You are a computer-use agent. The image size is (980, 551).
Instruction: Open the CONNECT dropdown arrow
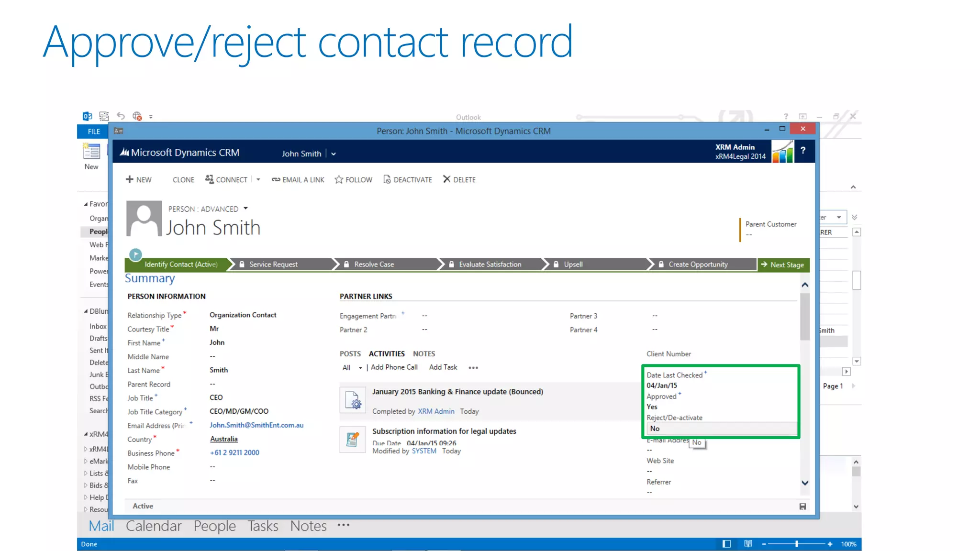click(x=258, y=180)
